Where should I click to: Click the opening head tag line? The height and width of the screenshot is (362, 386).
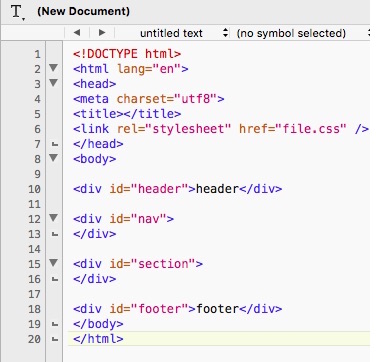point(95,84)
